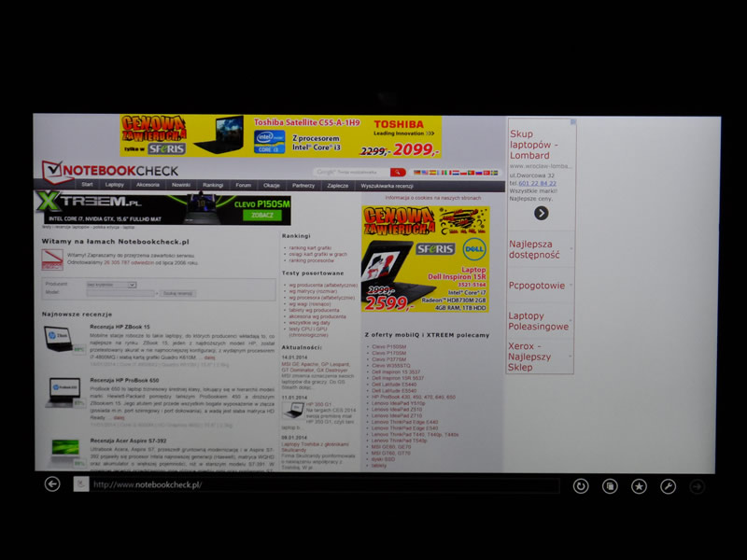Open the Wyszukiwarka recenzji menu item
Screen dimensions: 747x560
pos(387,186)
